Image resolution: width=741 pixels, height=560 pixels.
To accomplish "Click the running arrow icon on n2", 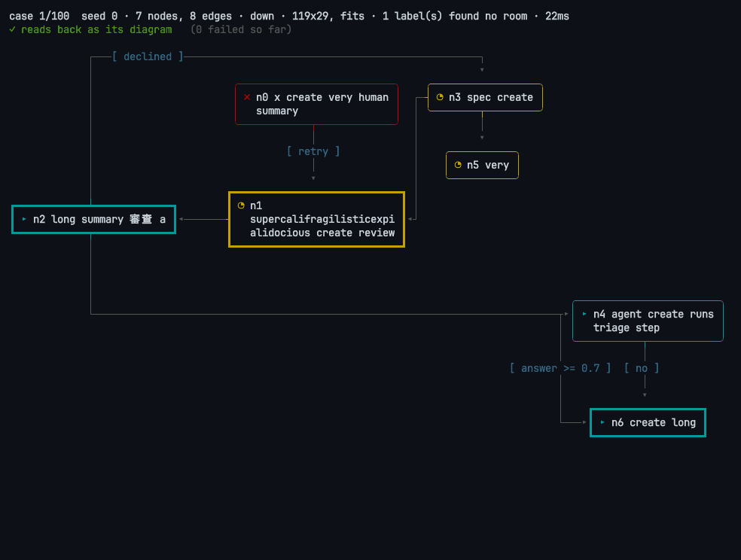I will coord(24,219).
